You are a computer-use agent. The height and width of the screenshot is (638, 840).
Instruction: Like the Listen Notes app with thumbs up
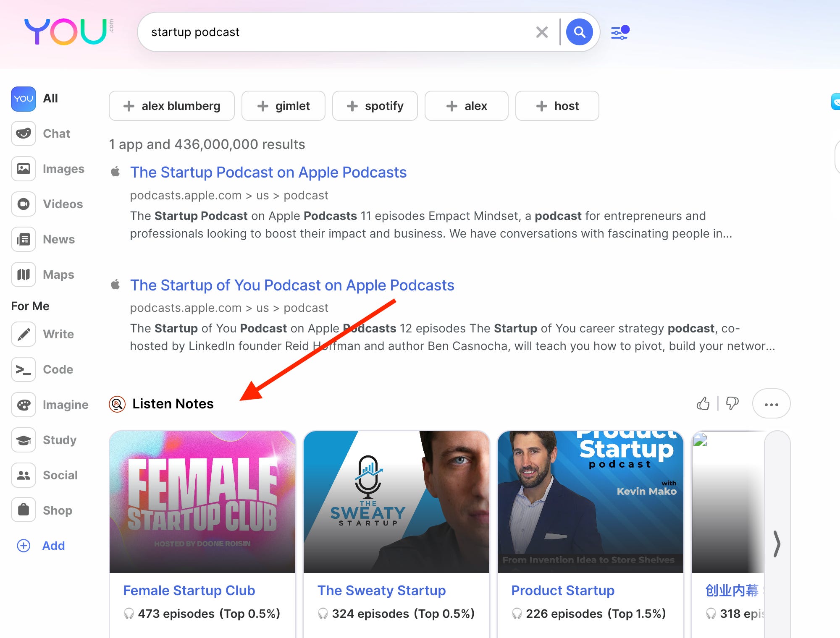[x=703, y=403]
